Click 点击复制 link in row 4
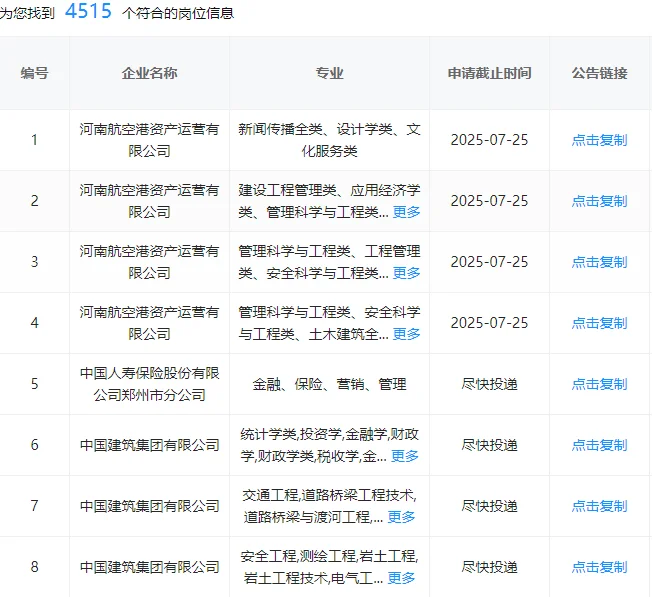652x597 pixels. click(x=599, y=323)
